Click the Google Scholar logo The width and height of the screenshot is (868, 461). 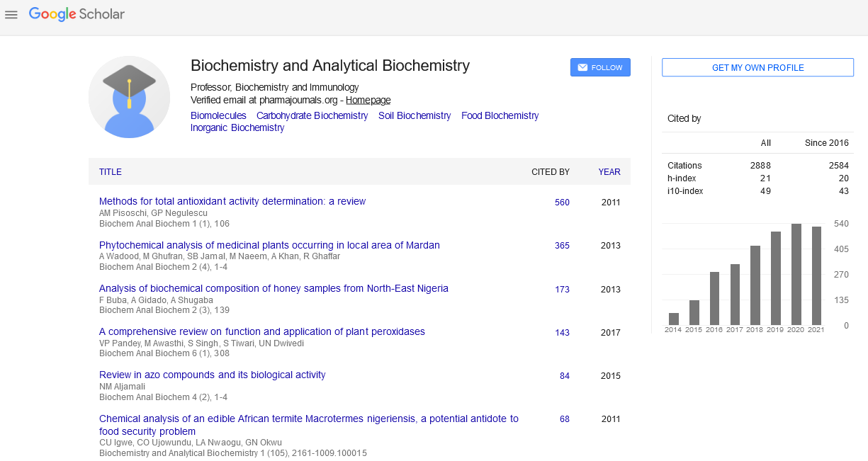tap(77, 14)
